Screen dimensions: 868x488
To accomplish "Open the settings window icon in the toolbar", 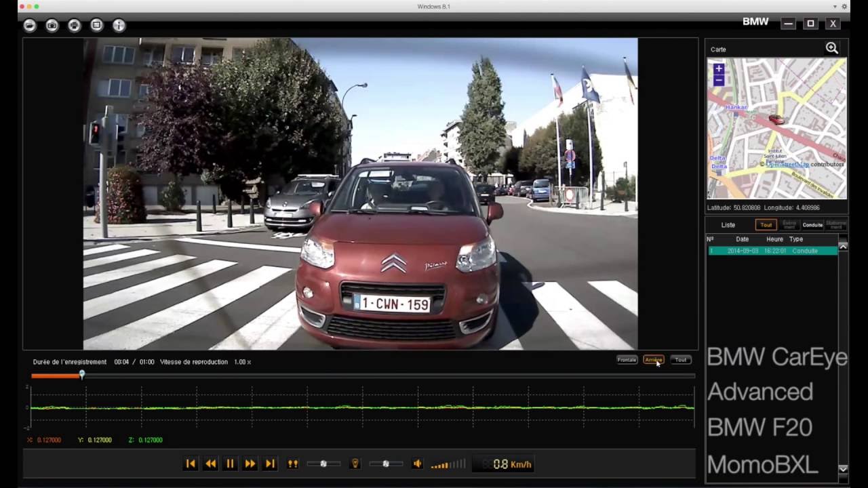I will (x=96, y=26).
